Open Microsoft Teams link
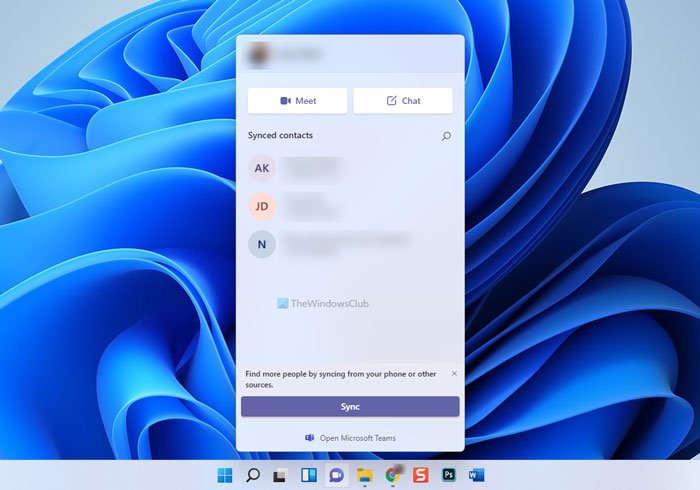 coord(350,438)
